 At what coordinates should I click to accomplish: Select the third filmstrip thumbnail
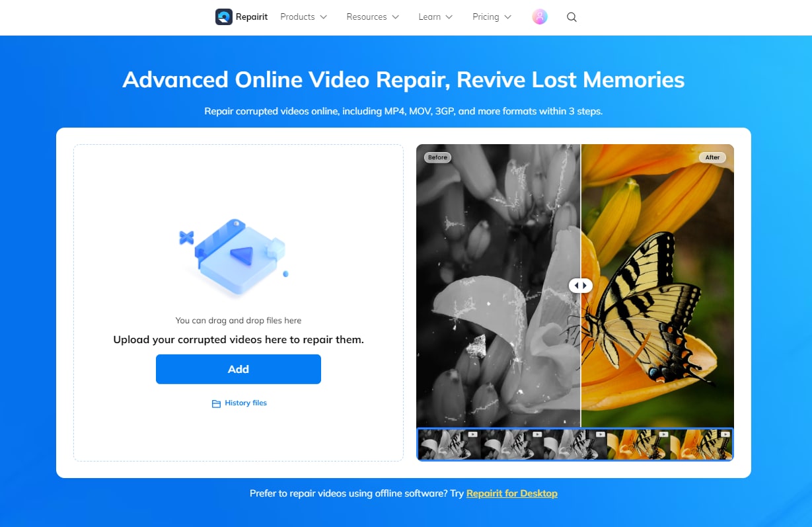[575, 444]
